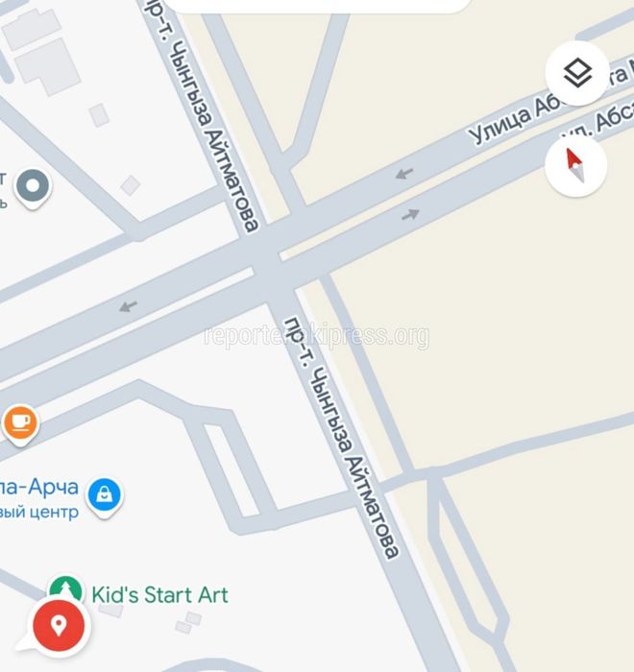Tap the blue shopping bag marker
Screen dimensions: 634x672
pos(105,497)
